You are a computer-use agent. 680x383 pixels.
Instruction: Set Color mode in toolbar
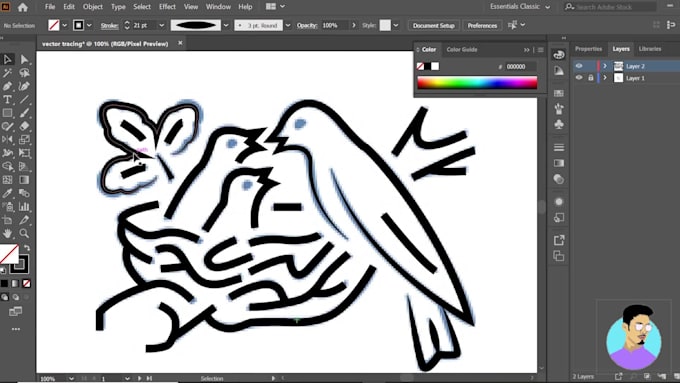click(4, 284)
